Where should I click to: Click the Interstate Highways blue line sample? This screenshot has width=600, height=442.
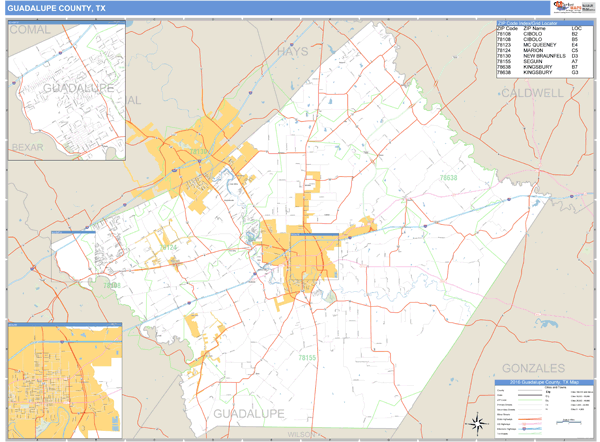(x=530, y=429)
